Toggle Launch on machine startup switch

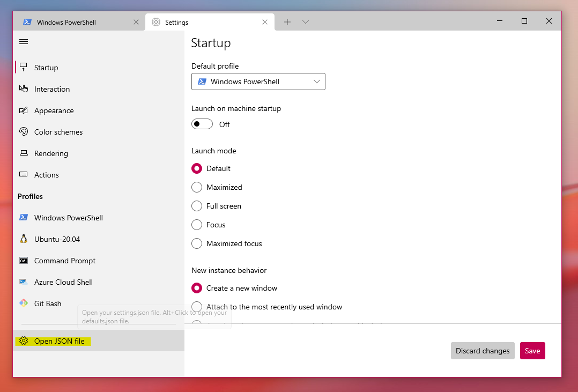pos(202,124)
